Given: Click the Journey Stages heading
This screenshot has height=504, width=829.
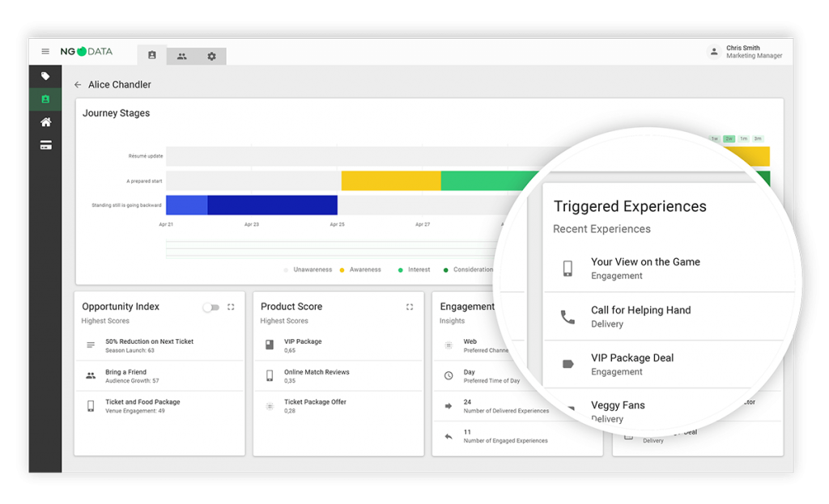Looking at the screenshot, I should pyautogui.click(x=116, y=113).
